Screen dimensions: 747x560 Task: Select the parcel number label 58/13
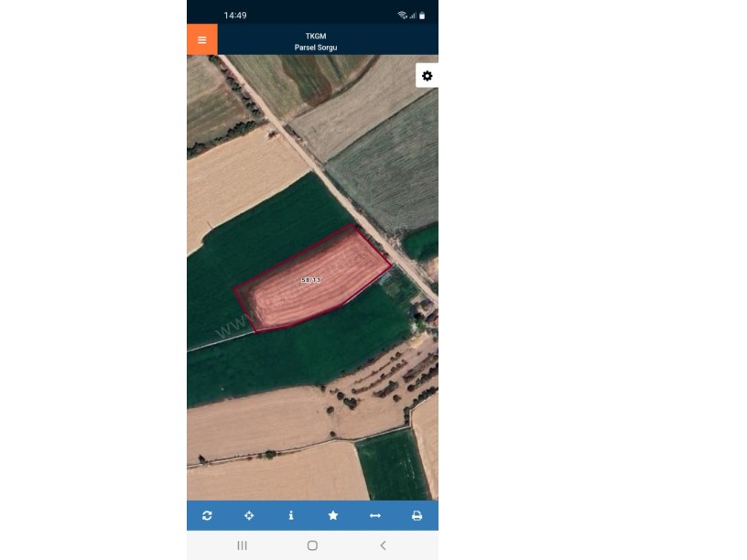(x=310, y=280)
